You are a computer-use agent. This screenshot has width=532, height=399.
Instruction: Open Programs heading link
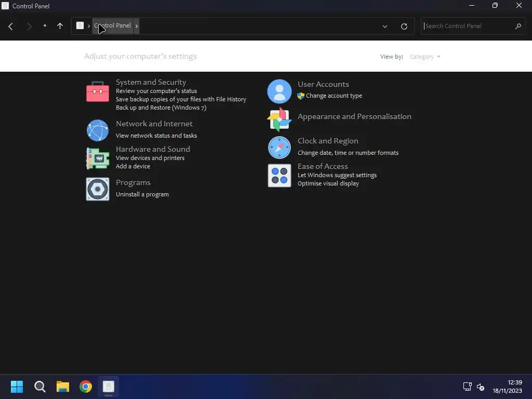[133, 182]
